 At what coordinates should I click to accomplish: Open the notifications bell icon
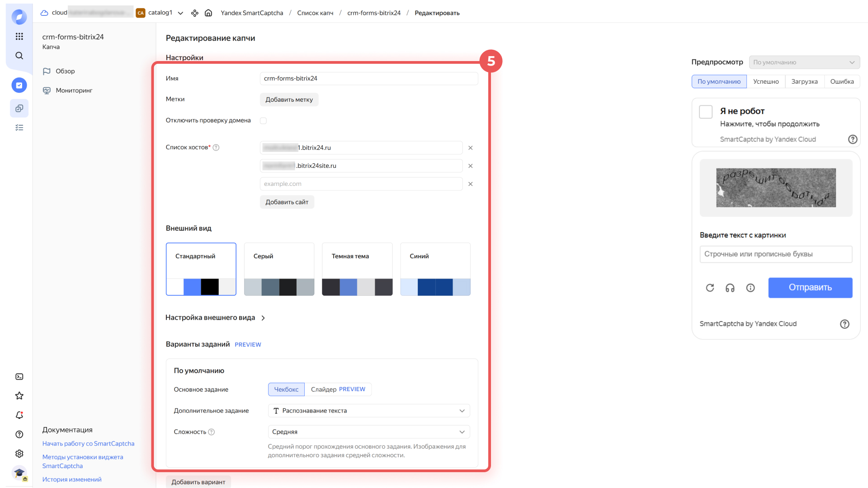pos(19,415)
